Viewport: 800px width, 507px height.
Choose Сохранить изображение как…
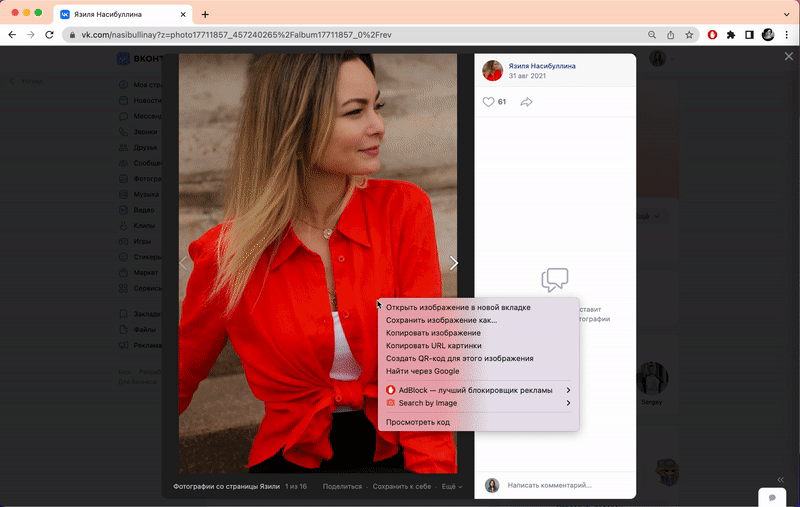(x=478, y=320)
